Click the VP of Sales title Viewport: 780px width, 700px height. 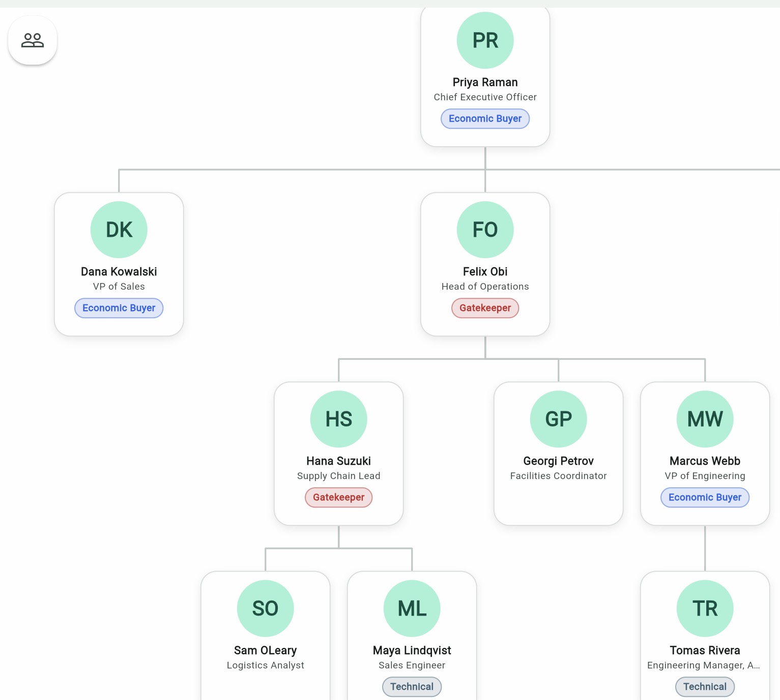coord(119,287)
